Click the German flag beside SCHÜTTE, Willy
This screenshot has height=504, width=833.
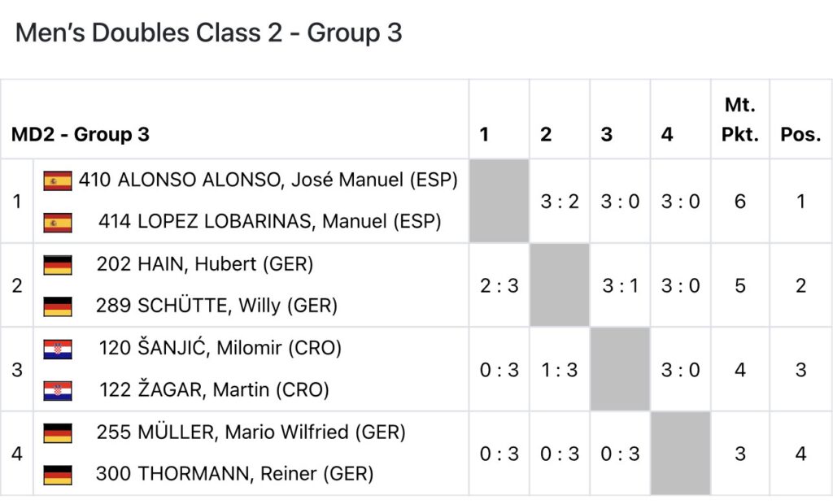(58, 306)
